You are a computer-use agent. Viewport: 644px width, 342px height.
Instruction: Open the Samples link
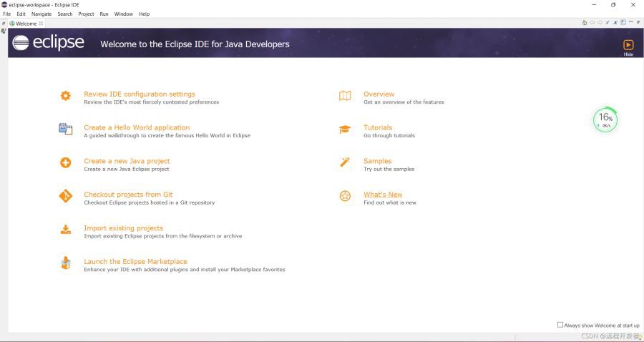point(377,161)
